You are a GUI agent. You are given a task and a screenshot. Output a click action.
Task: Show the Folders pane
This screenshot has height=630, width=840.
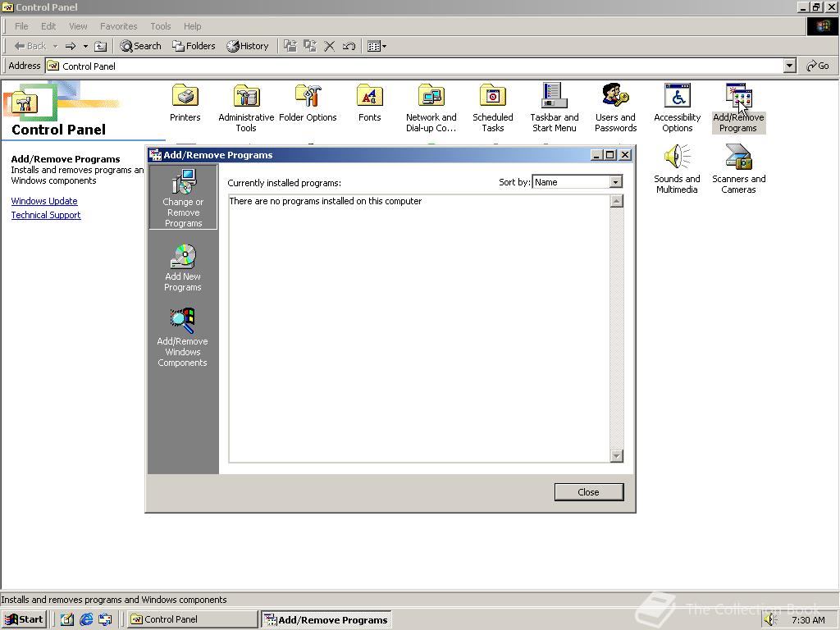click(194, 46)
